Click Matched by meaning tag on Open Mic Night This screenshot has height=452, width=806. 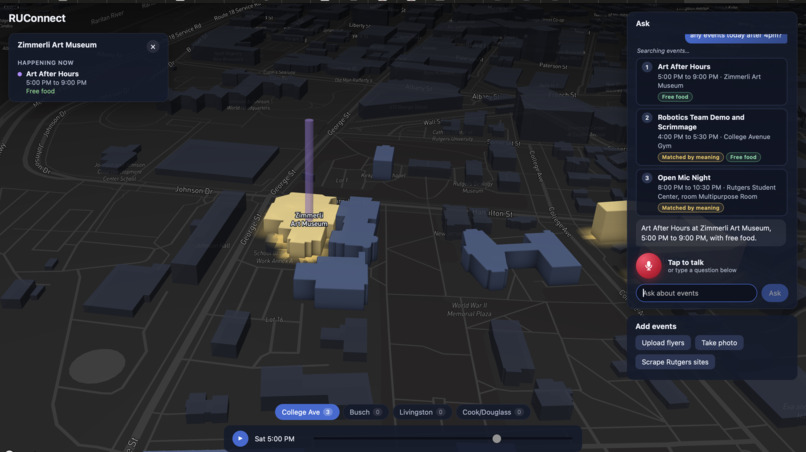coord(690,208)
